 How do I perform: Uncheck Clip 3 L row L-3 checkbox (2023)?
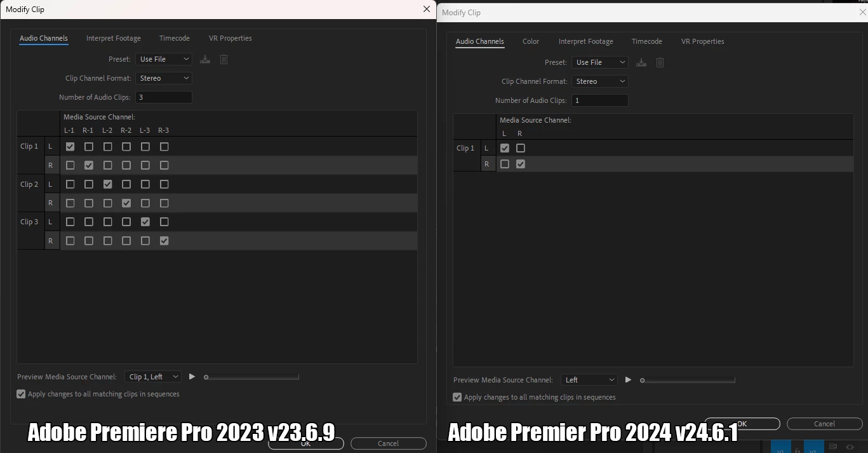pos(145,222)
